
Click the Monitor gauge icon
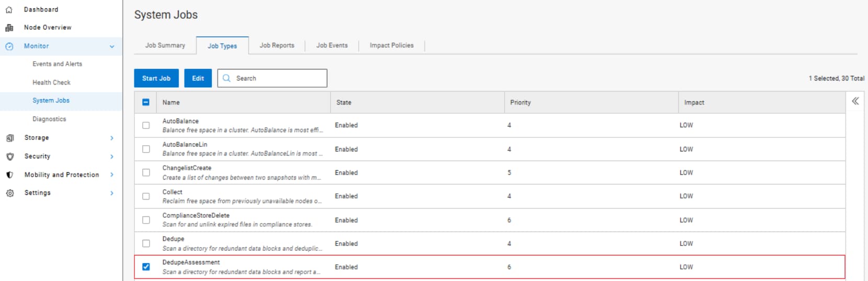(9, 46)
